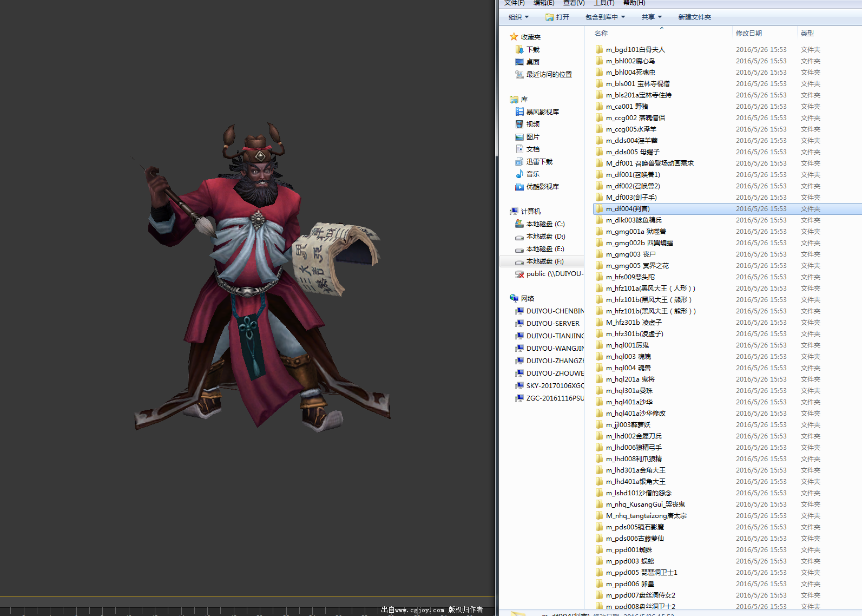Select the 优酷影视库 library entry
Screen dimensions: 862x616
pyautogui.click(x=542, y=186)
